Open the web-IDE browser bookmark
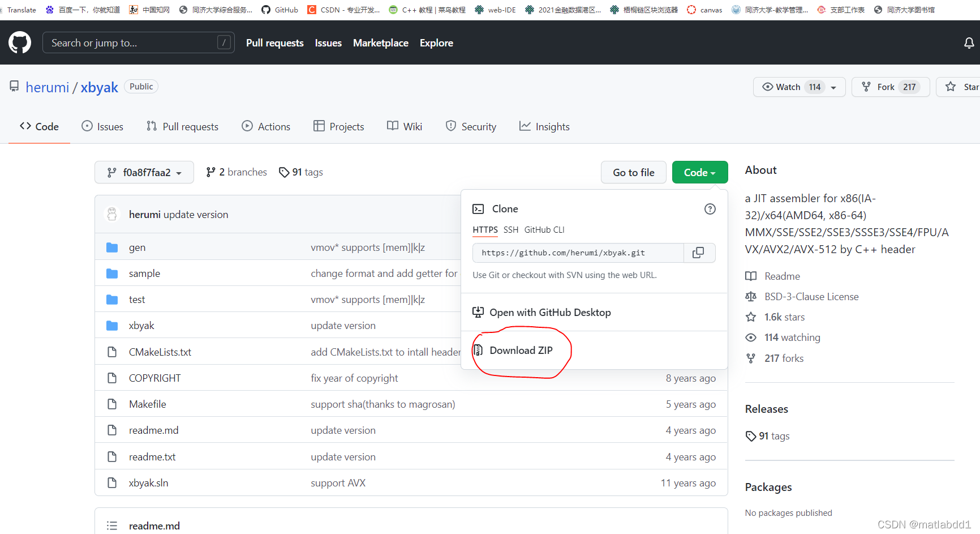Viewport: 980px width, 534px height. [496, 10]
